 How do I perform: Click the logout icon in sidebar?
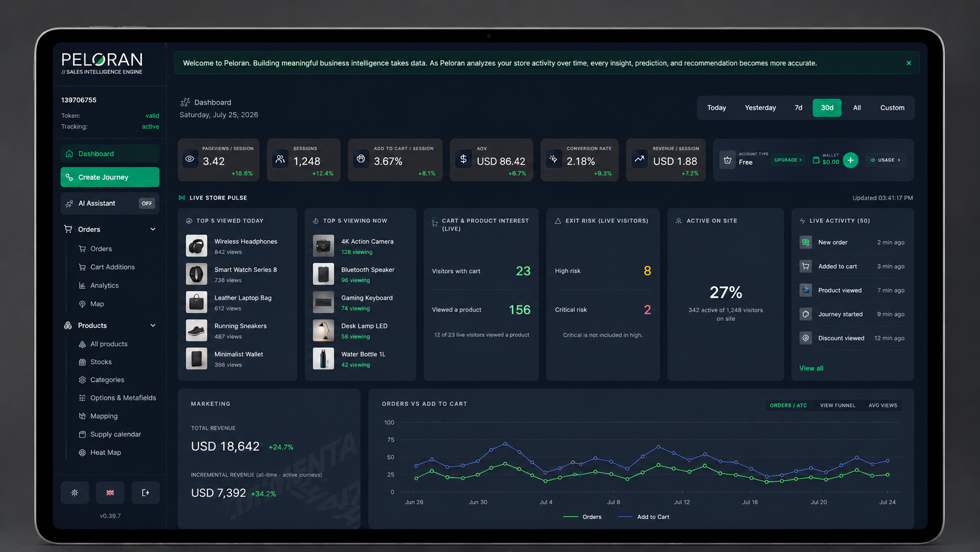pyautogui.click(x=145, y=493)
